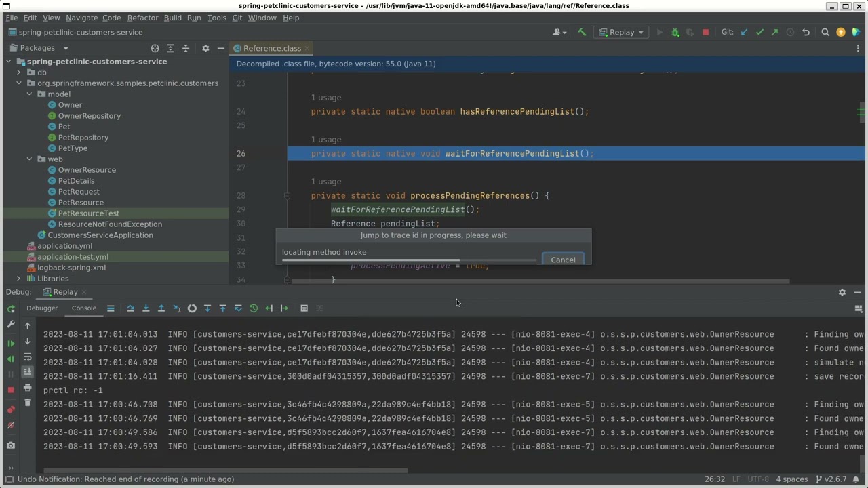Image resolution: width=868 pixels, height=488 pixels.
Task: Stop the run with red square in main toolbar
Action: click(x=705, y=32)
